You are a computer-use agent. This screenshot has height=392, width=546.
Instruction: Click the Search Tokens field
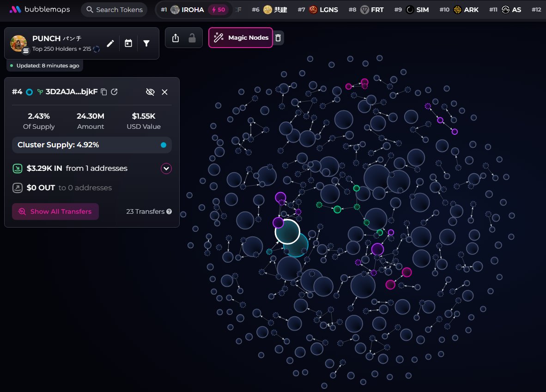(x=114, y=10)
